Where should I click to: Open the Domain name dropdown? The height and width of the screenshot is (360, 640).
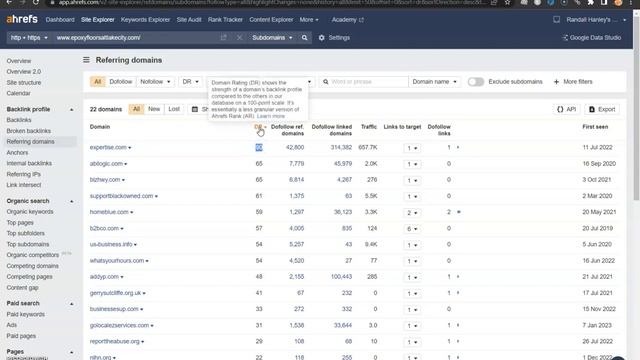point(434,82)
